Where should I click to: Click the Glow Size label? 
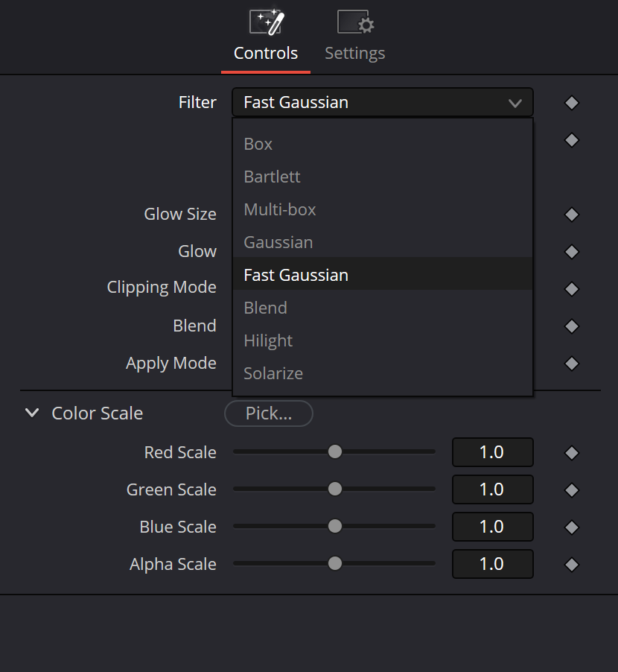[x=180, y=214]
